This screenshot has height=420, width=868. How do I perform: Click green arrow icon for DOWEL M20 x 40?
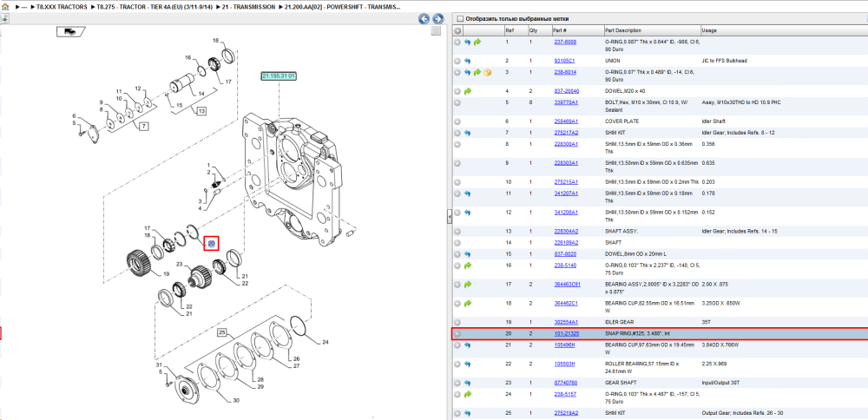point(467,91)
